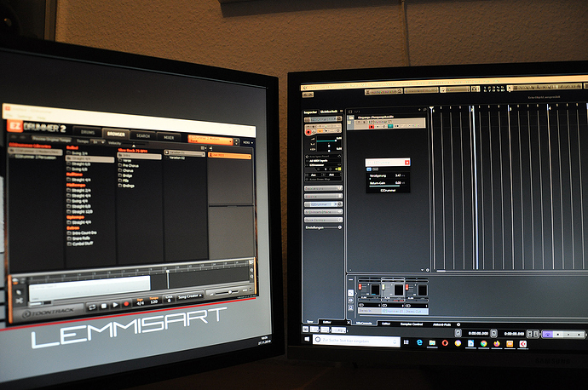Click the primary time display in transport
The image size is (588, 390).
(x=478, y=333)
